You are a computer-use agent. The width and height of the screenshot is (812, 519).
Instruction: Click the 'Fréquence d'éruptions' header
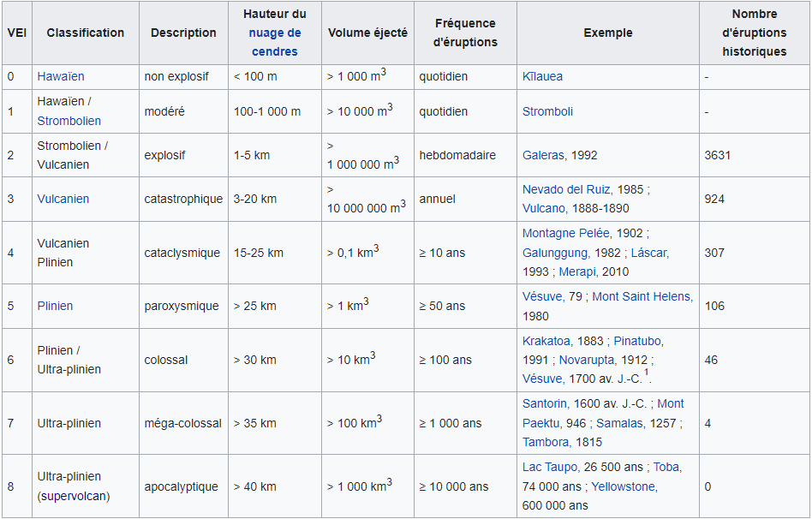[x=465, y=33]
